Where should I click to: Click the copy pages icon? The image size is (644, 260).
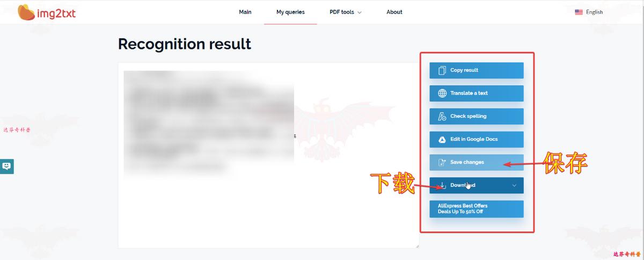coord(442,70)
